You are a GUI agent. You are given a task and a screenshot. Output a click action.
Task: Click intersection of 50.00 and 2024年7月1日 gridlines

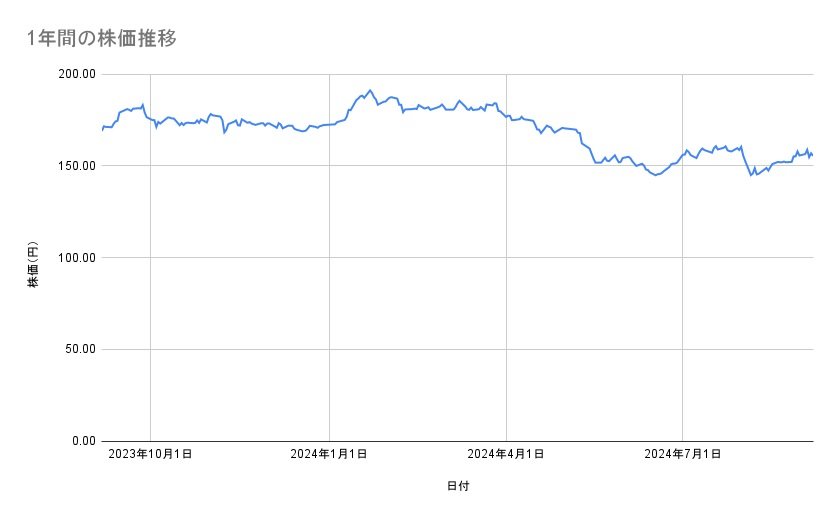[x=683, y=349]
